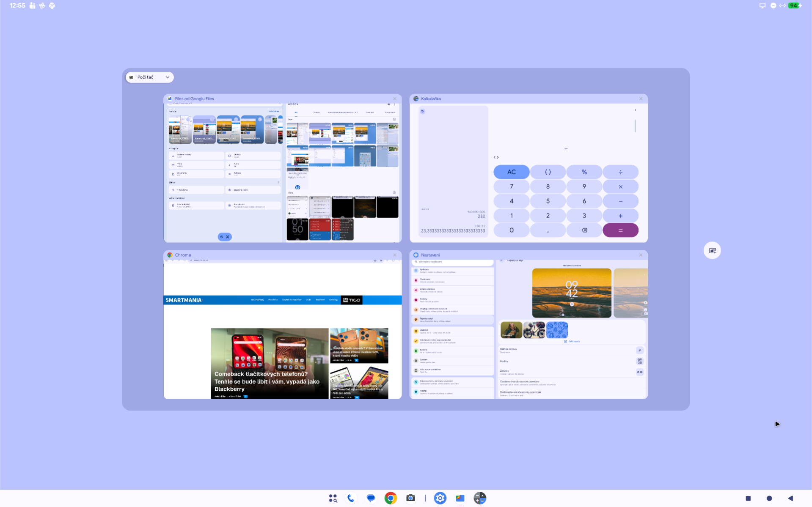Switch to the Nastavení window preview
812x507 pixels.
528,330
